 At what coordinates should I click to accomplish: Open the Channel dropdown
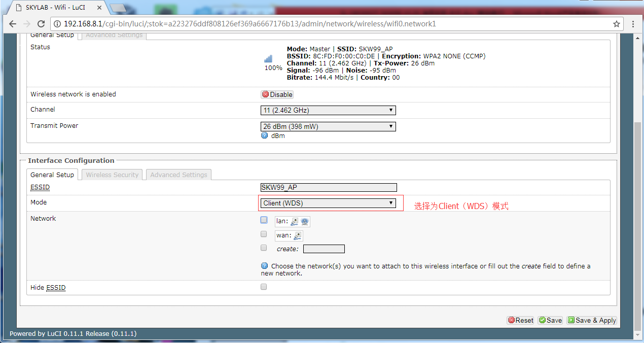click(328, 110)
